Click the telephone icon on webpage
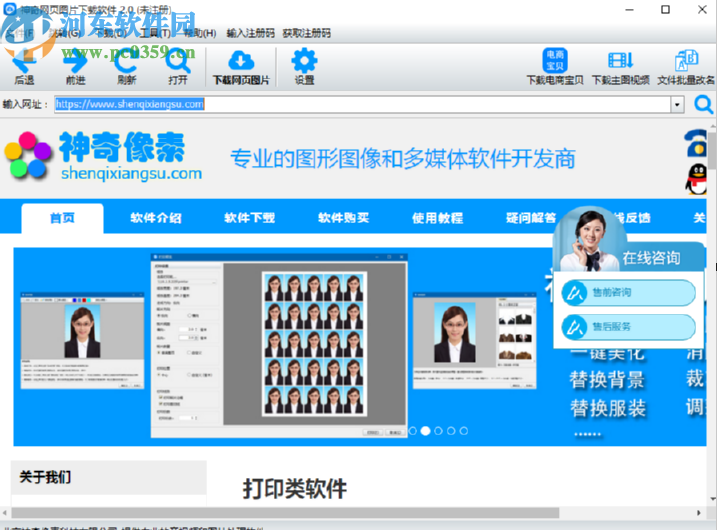Image resolution: width=717 pixels, height=530 pixels. pyautogui.click(x=696, y=143)
